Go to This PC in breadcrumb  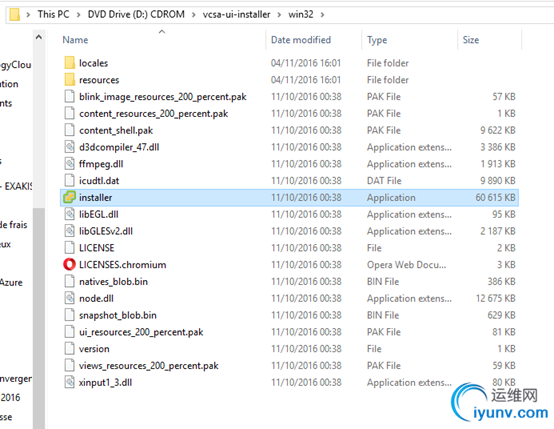pyautogui.click(x=53, y=14)
